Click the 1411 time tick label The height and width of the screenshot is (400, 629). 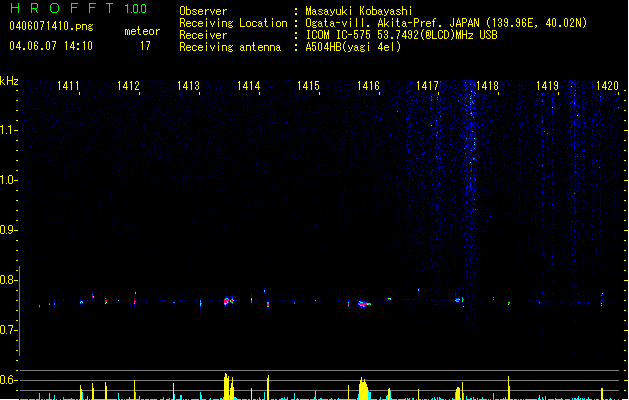68,86
